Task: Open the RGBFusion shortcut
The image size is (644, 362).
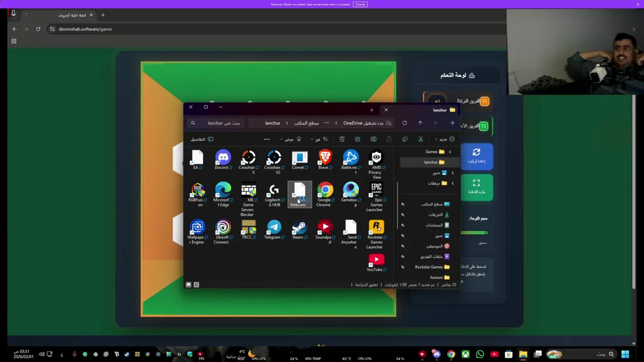Action: coord(197,195)
